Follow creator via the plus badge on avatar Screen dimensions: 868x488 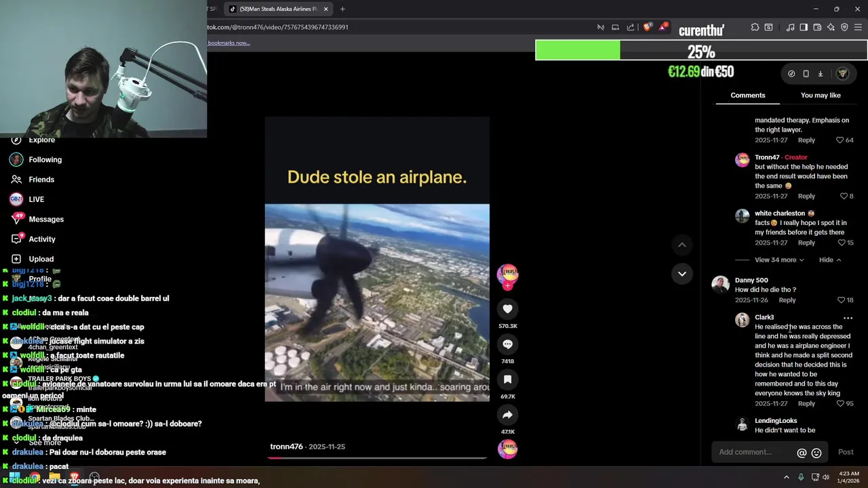(507, 286)
